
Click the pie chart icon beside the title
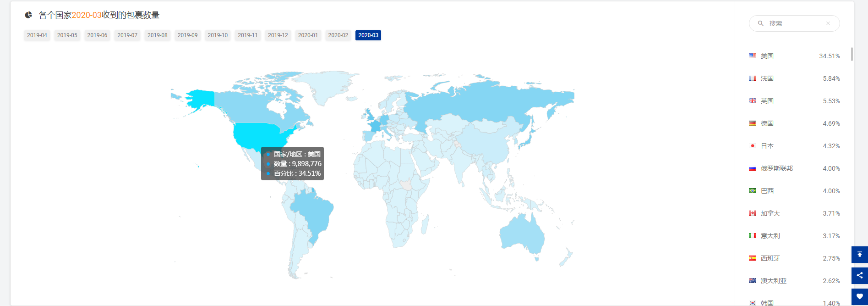(28, 15)
